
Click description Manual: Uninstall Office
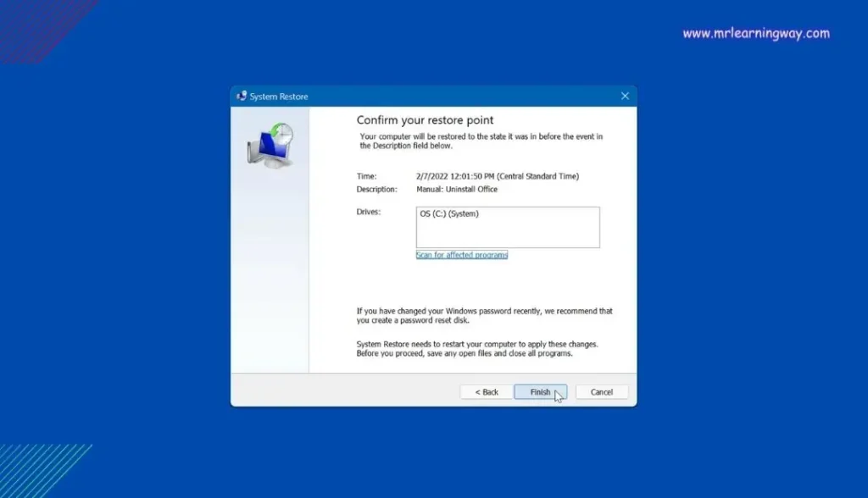point(457,189)
